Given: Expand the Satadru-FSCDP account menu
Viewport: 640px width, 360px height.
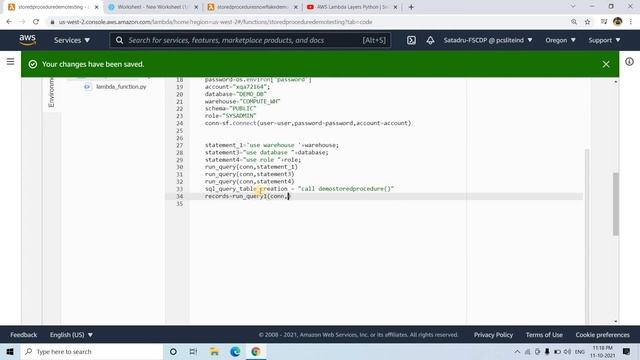Looking at the screenshot, I should 488,40.
